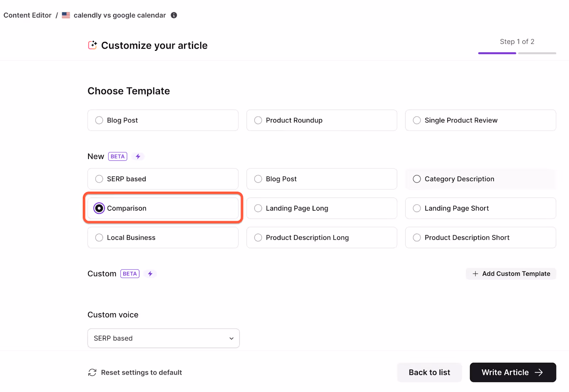The image size is (569, 392).
Task: Select the Single Product Review template
Action: (x=417, y=120)
